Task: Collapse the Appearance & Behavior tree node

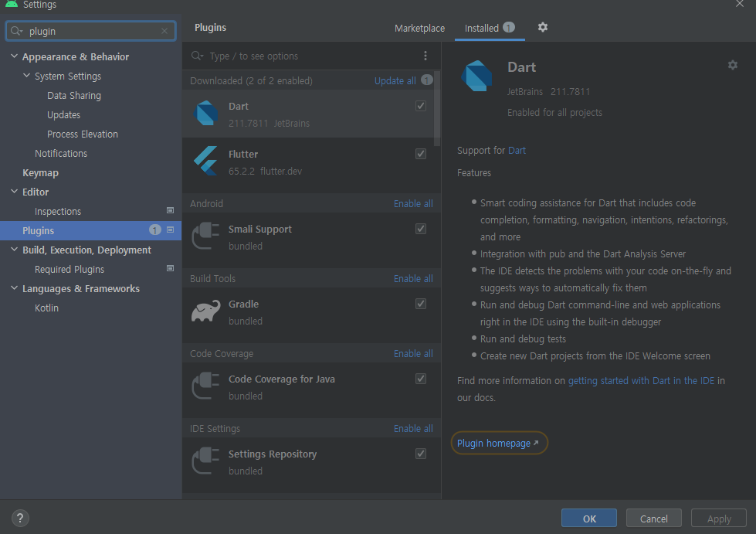Action: pyautogui.click(x=14, y=56)
